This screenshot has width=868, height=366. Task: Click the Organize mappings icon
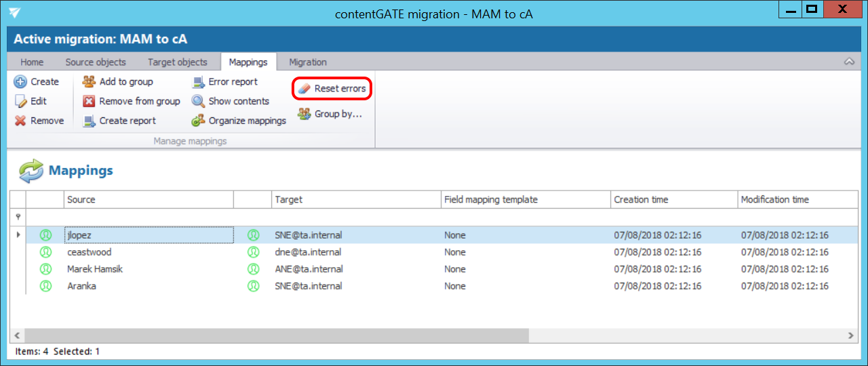point(198,121)
